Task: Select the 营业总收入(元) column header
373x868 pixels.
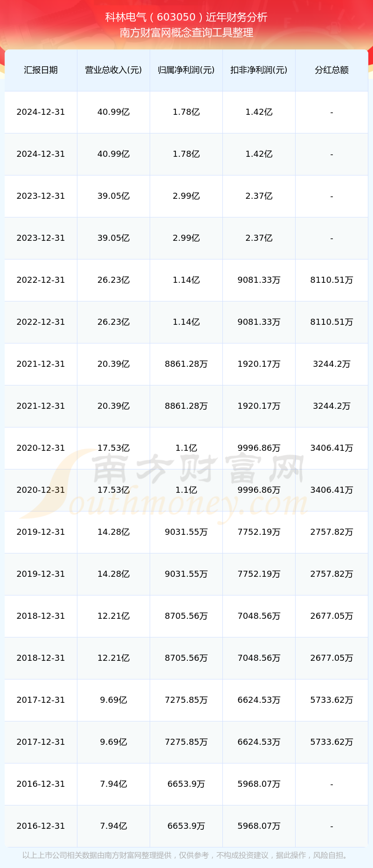Action: coord(113,70)
